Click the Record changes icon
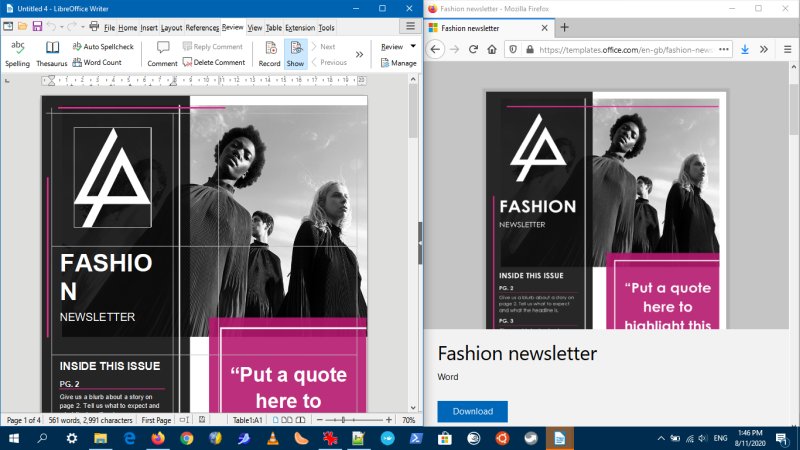The width and height of the screenshot is (800, 450). (269, 53)
